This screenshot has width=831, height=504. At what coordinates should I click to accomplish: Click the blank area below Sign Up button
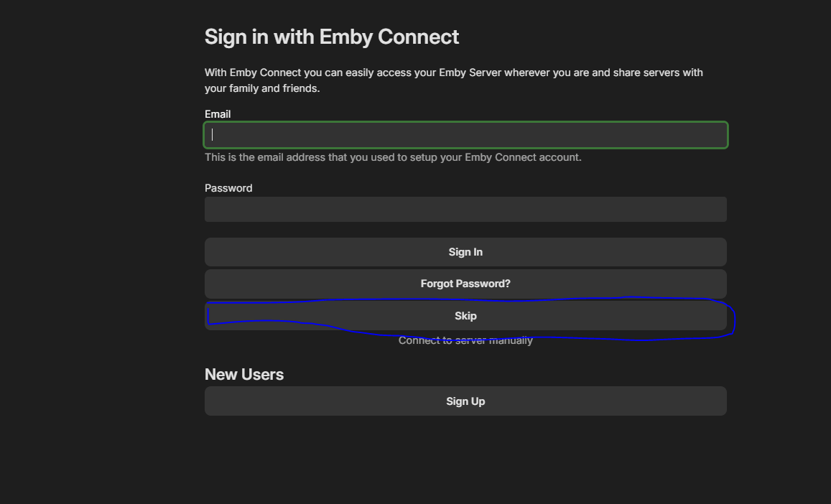(465, 459)
